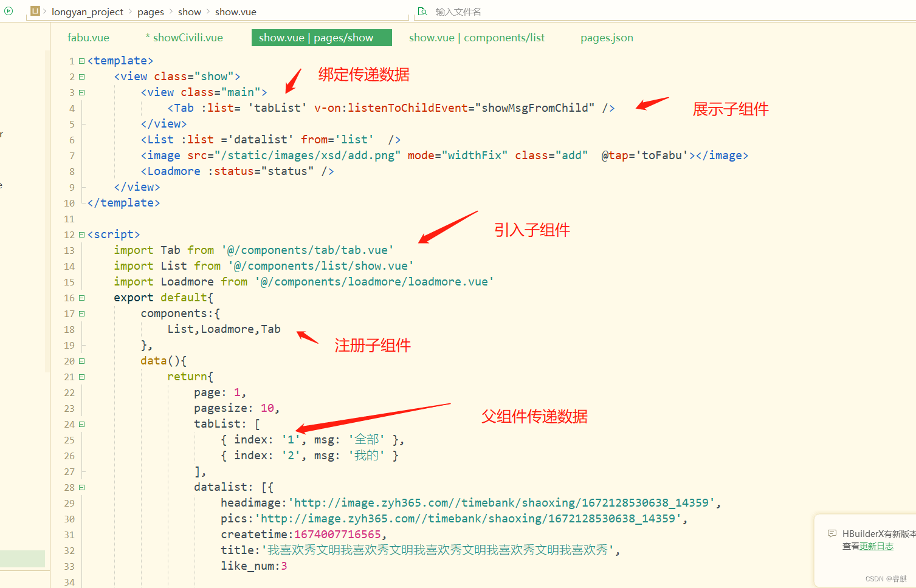Click the '全部' string on line 25
916x588 pixels.
coord(367,440)
